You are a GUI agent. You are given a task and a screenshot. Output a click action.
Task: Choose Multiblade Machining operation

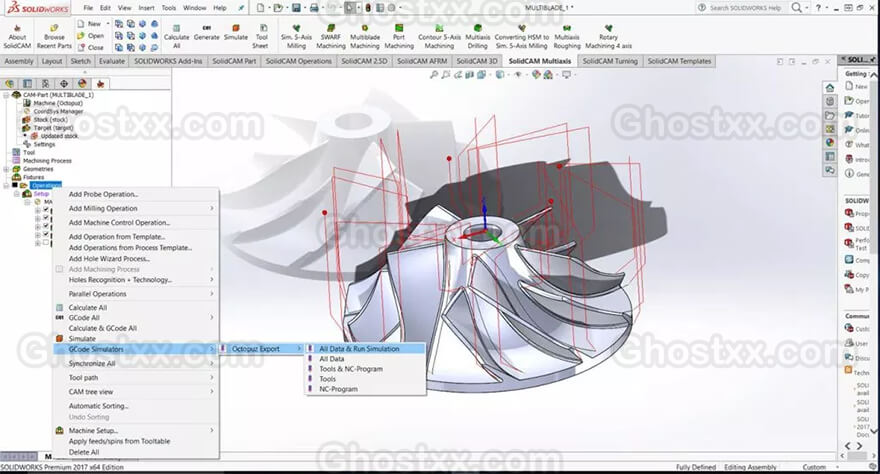point(365,36)
